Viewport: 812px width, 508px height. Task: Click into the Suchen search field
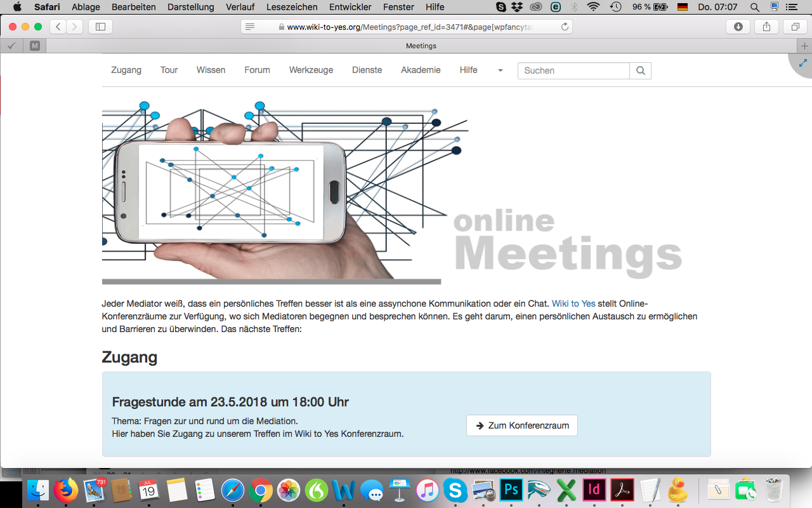click(573, 70)
